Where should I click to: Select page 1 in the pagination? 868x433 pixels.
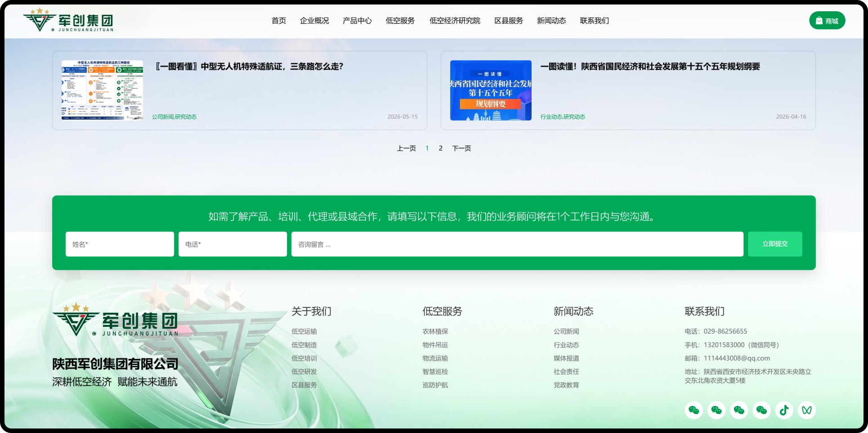[427, 148]
